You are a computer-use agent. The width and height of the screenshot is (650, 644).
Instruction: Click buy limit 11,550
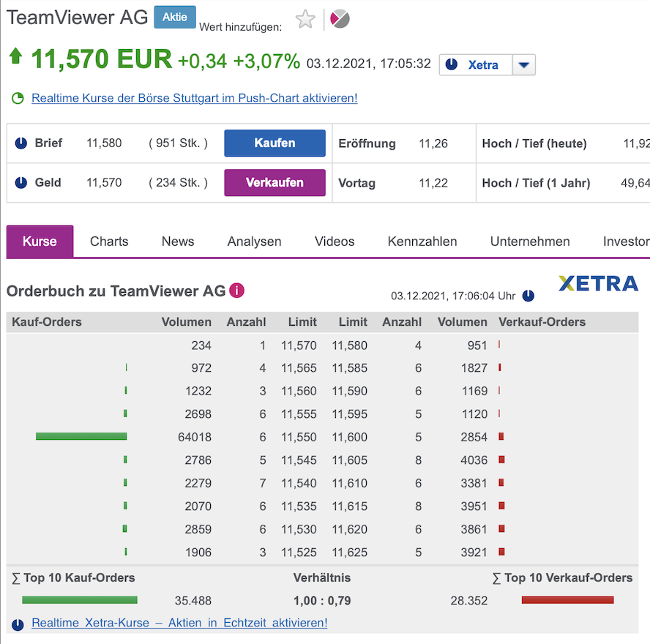[x=299, y=437]
